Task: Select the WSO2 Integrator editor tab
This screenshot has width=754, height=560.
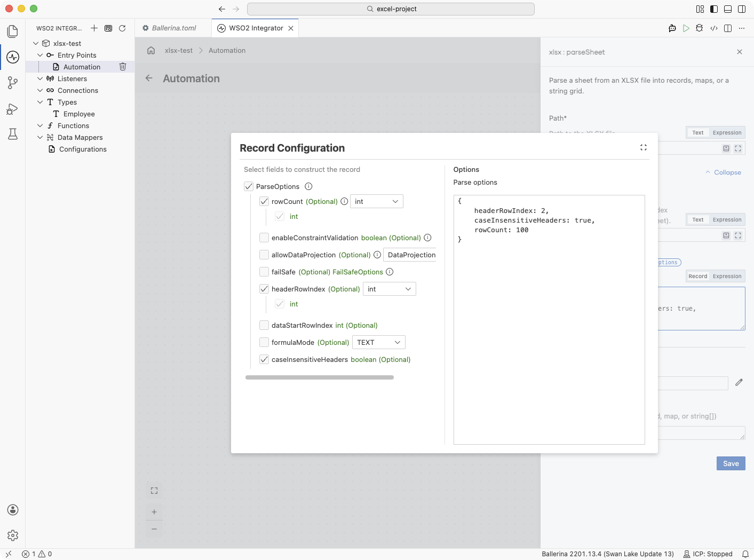Action: pos(256,28)
